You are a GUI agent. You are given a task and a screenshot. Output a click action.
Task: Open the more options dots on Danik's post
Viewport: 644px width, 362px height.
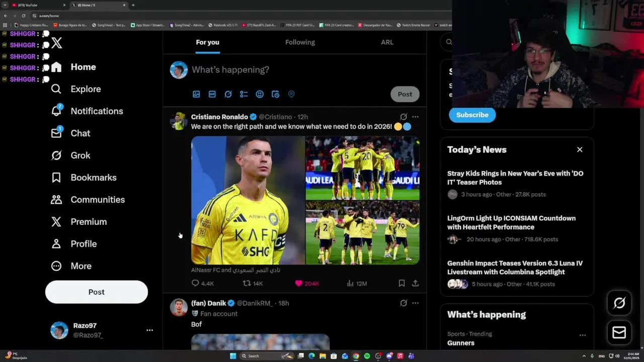(415, 303)
